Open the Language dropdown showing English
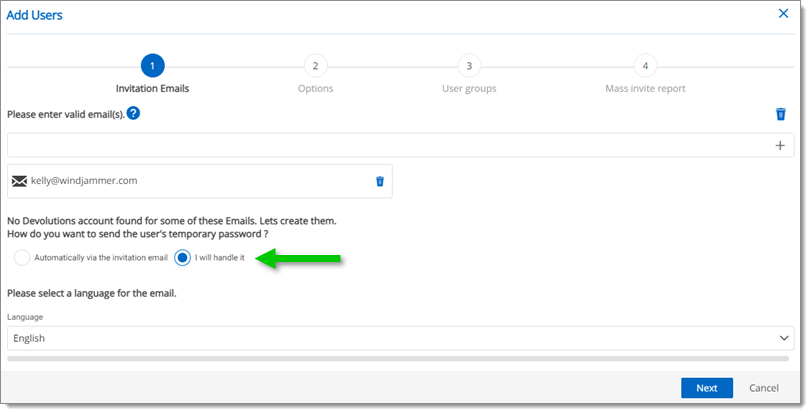The height and width of the screenshot is (414, 811). tap(400, 338)
